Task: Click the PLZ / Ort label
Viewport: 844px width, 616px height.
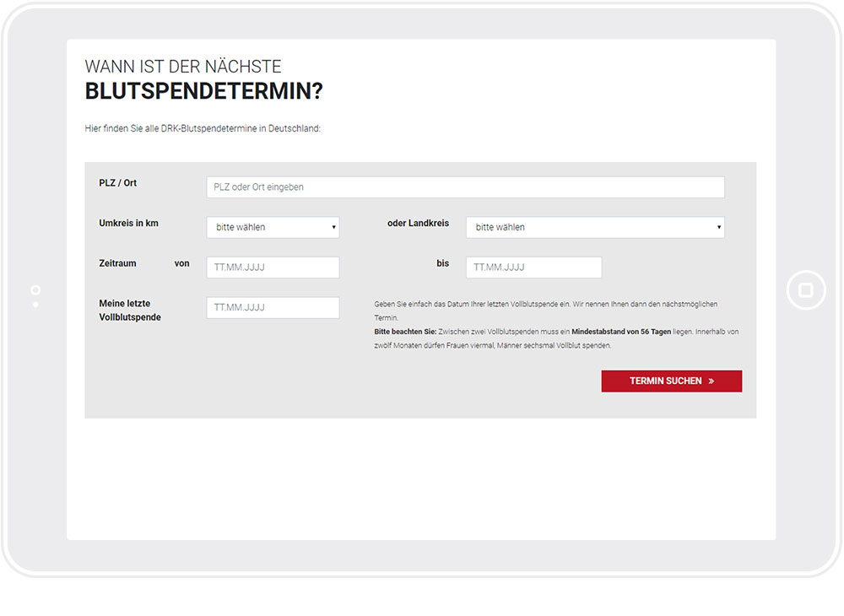Action: (x=118, y=183)
